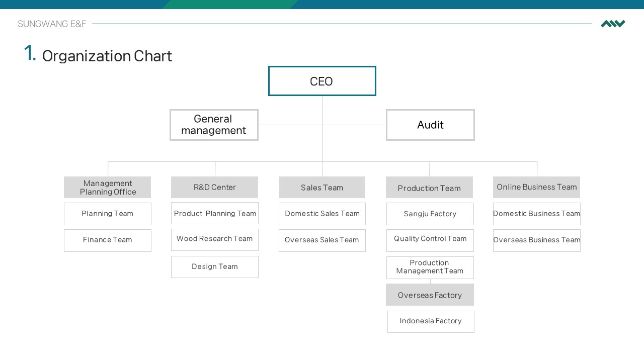Click the Planning Team box

(x=108, y=214)
